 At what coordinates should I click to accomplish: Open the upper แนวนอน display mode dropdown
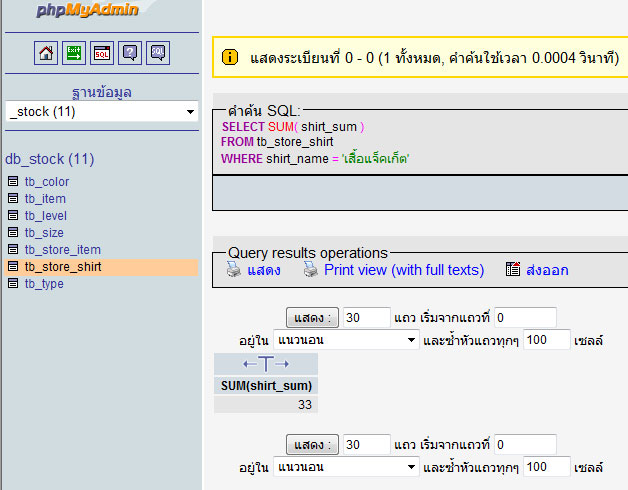tap(346, 340)
